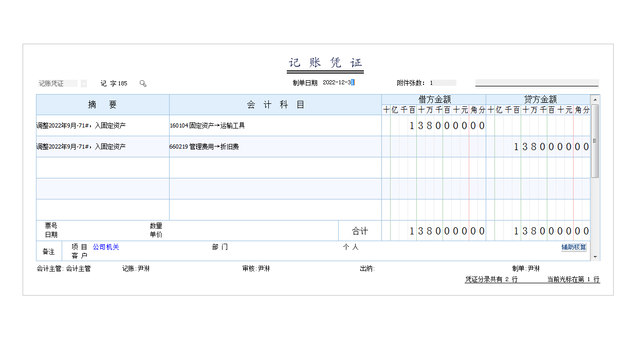Click the 制单:尹淋 preparer label
Viewport: 644px width, 346px height.
(526, 268)
